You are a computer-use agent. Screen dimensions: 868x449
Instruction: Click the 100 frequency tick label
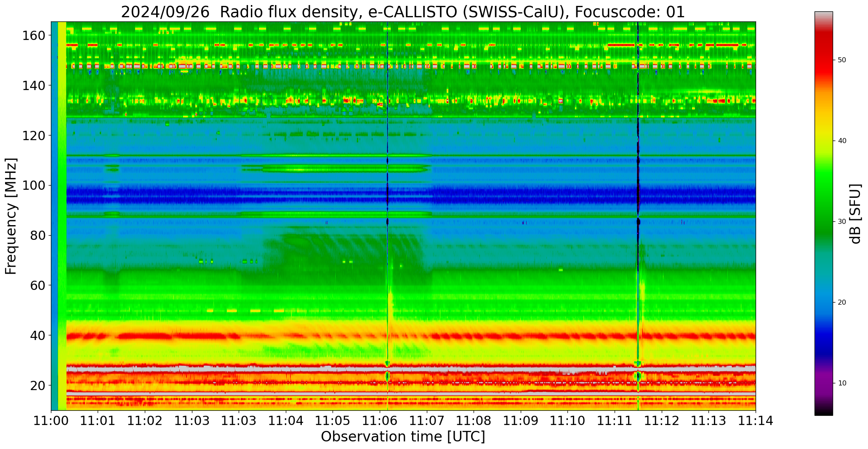(34, 185)
